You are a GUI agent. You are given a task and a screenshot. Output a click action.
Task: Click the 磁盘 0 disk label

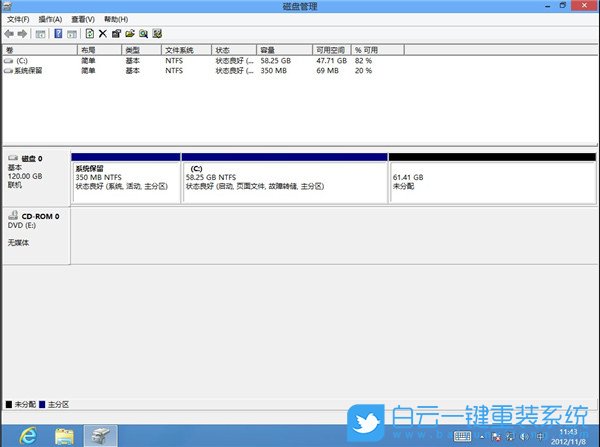[34, 159]
